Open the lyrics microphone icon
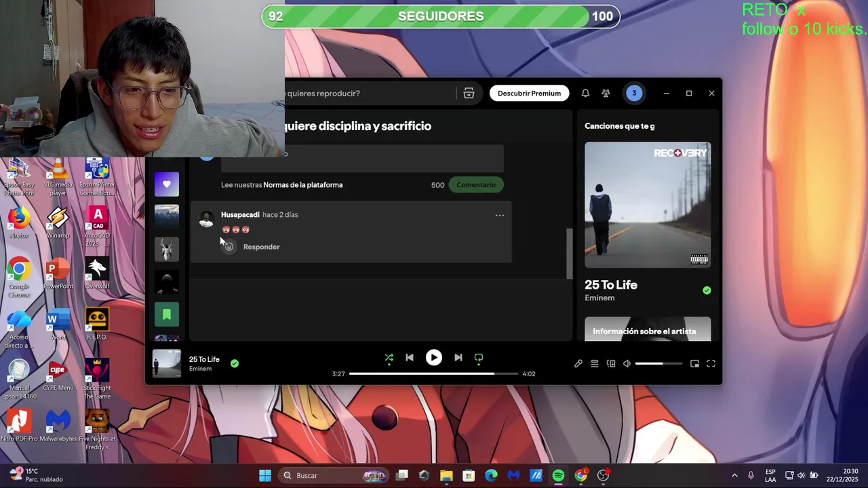This screenshot has width=868, height=488. (578, 364)
